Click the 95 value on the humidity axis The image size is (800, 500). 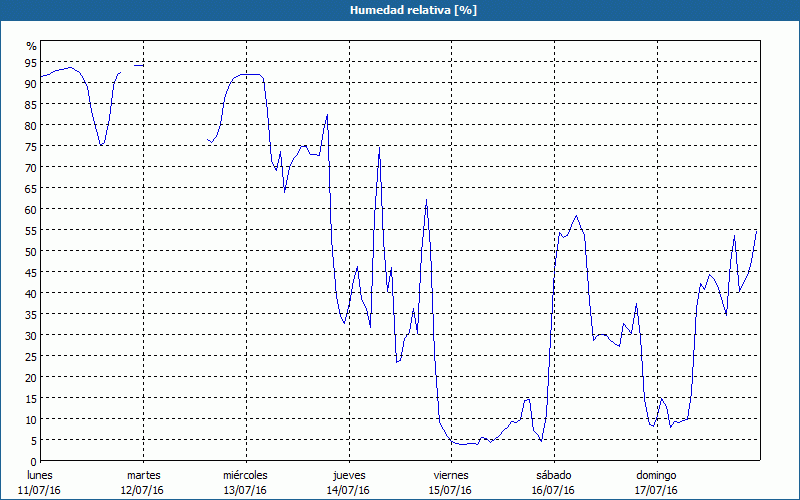point(31,63)
